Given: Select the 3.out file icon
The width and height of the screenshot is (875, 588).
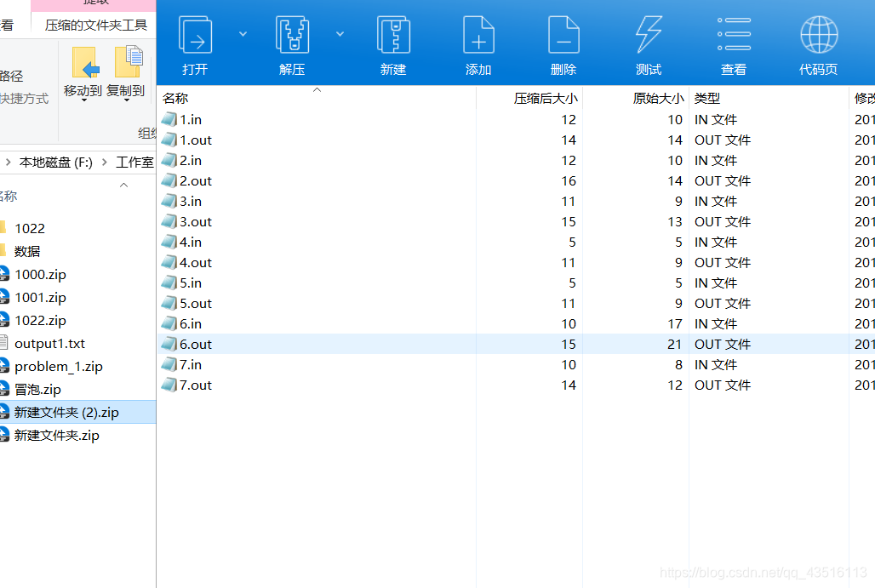Looking at the screenshot, I should point(169,221).
